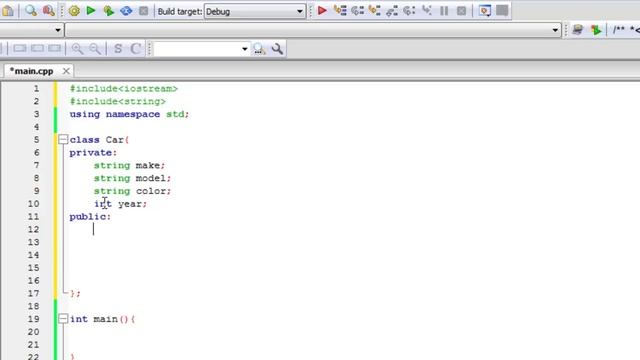Start debugging with red arrow icon
This screenshot has width=640, height=360.
tap(322, 11)
